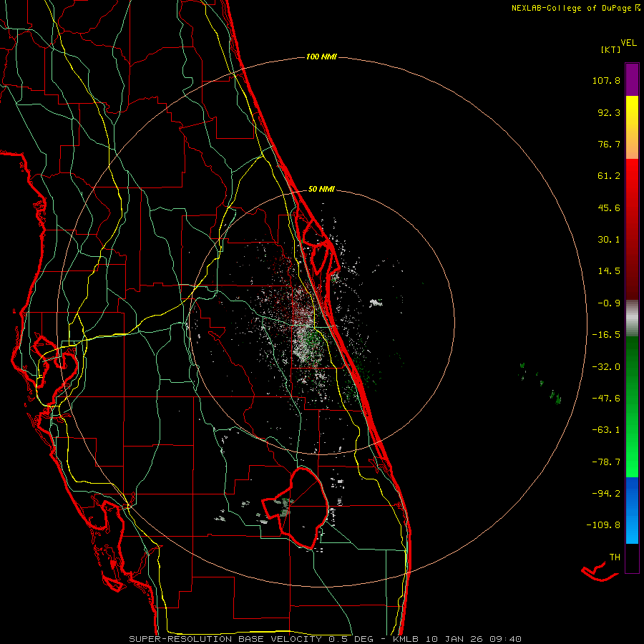
Task: Pick the yellow segment of the color bar
Action: [x=632, y=127]
